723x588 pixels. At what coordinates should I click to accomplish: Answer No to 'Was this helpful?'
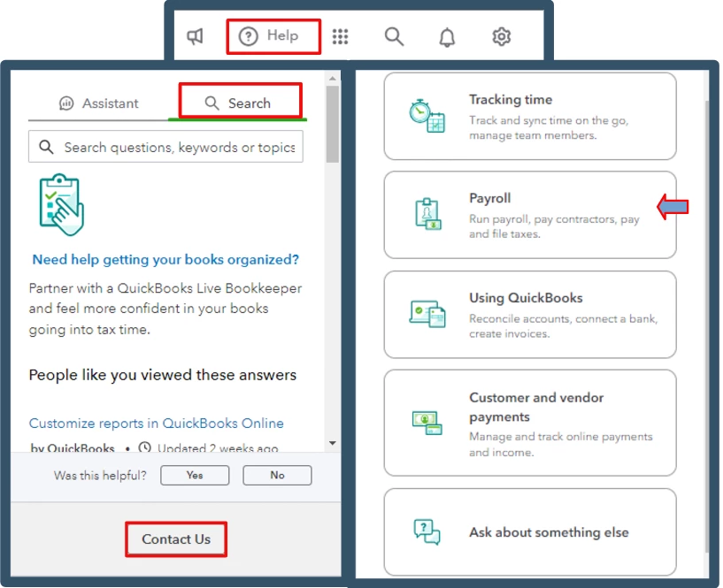point(277,475)
